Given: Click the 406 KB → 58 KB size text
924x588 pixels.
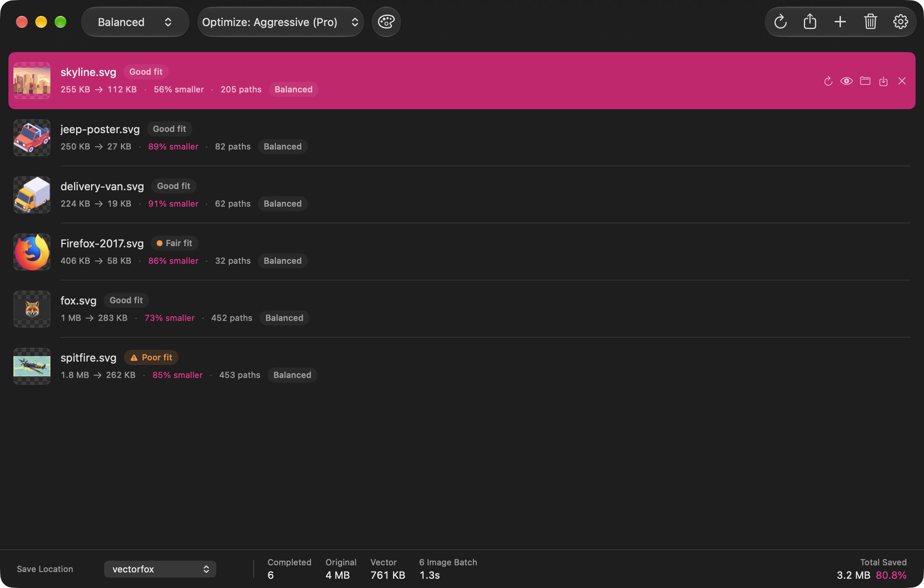Looking at the screenshot, I should pos(96,261).
